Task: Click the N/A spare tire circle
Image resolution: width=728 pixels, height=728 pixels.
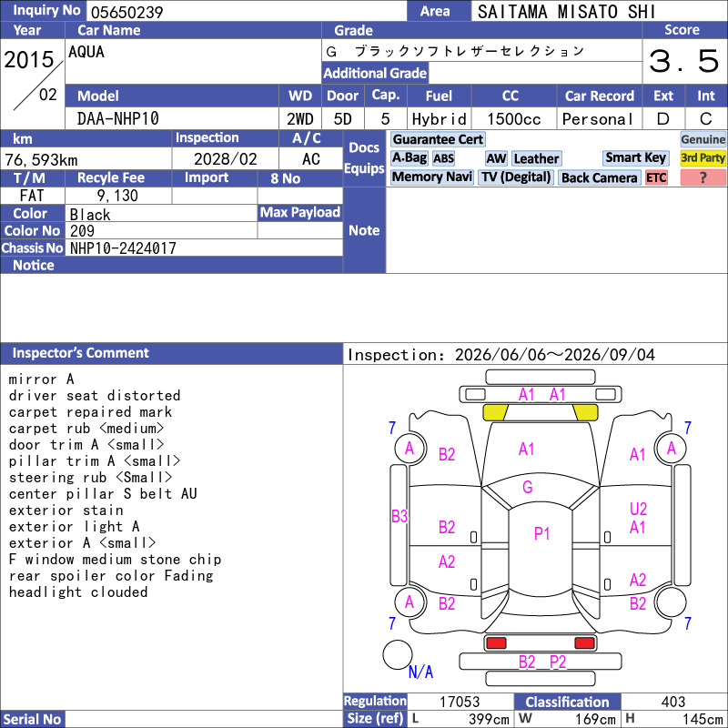Action: [x=398, y=654]
